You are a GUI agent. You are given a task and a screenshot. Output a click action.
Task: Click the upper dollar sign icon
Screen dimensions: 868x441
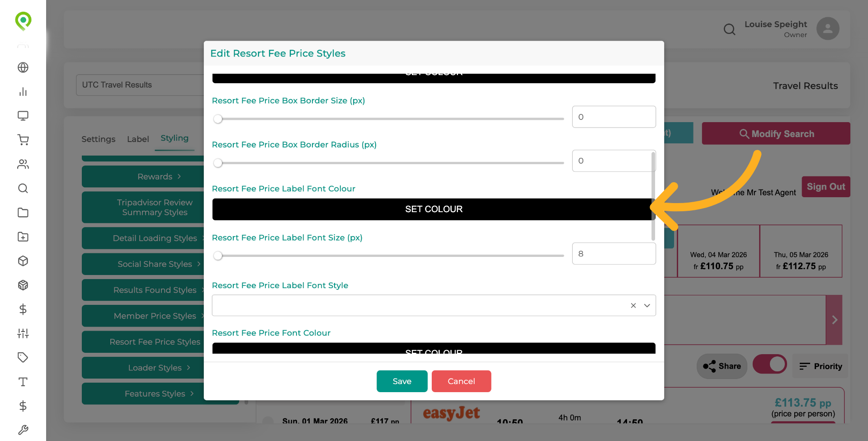[23, 309]
